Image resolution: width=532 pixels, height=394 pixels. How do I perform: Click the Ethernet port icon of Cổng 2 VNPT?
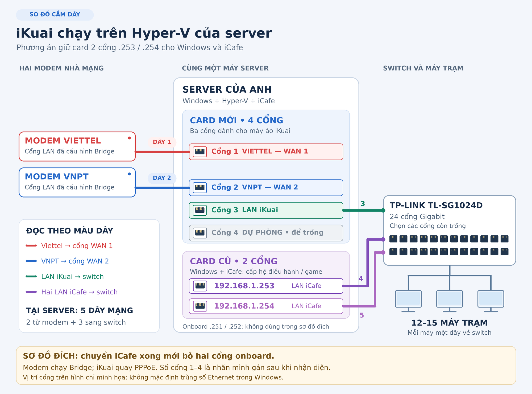tap(200, 188)
